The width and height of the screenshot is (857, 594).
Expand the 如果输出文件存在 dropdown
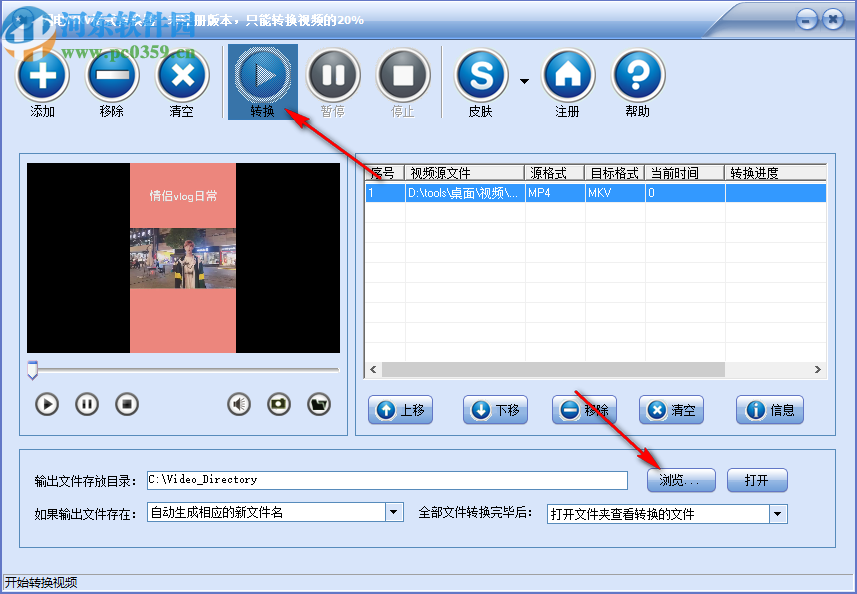point(394,513)
